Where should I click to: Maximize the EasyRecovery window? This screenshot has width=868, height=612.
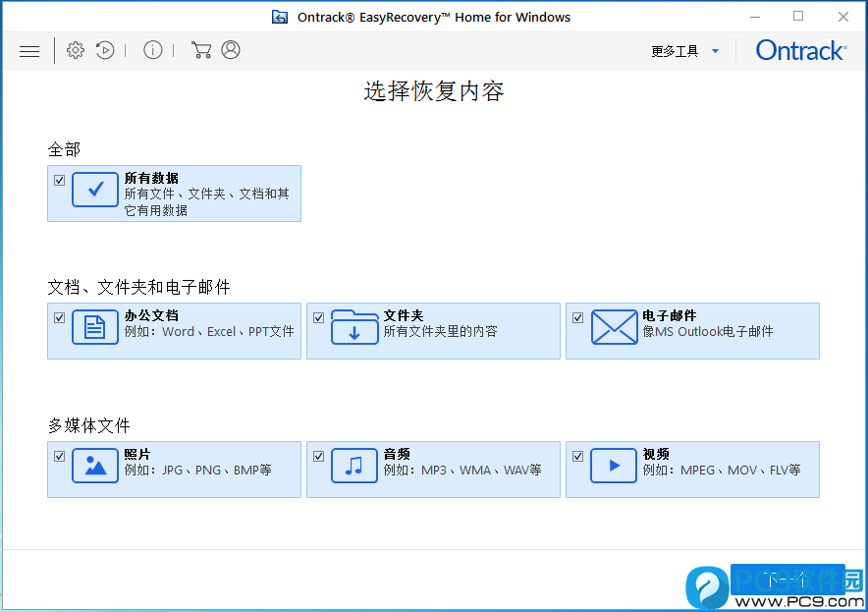pos(798,17)
